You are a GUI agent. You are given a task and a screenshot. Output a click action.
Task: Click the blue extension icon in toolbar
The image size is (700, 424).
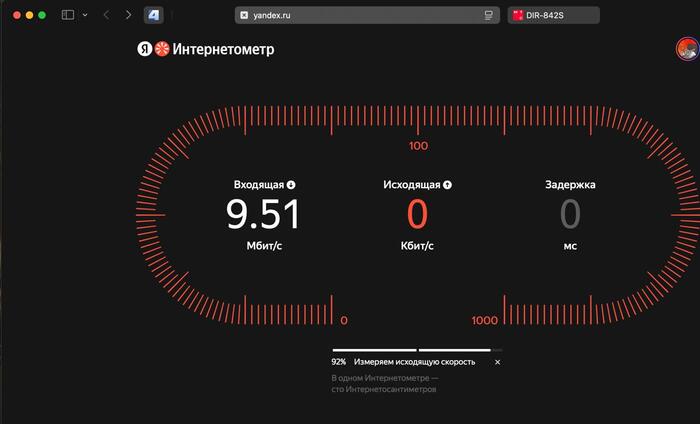point(153,15)
